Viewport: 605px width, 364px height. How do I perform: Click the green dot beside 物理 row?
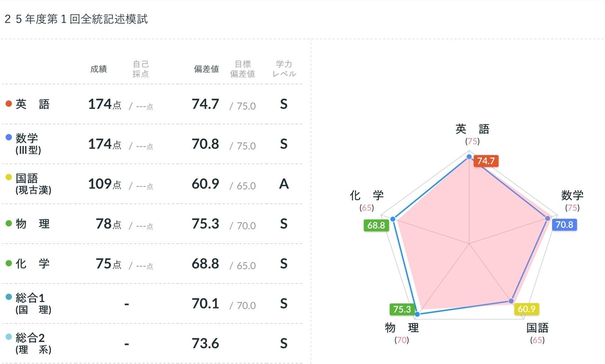pyautogui.click(x=9, y=223)
